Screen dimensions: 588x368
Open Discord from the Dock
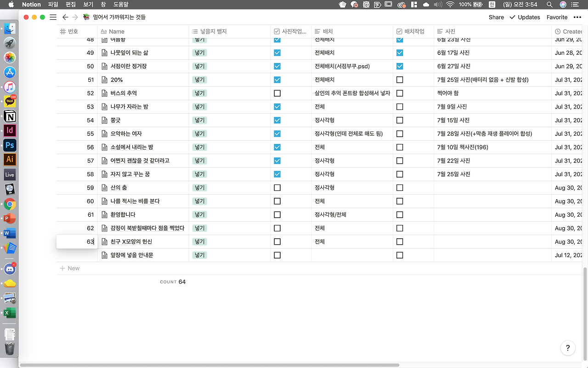coord(10,269)
